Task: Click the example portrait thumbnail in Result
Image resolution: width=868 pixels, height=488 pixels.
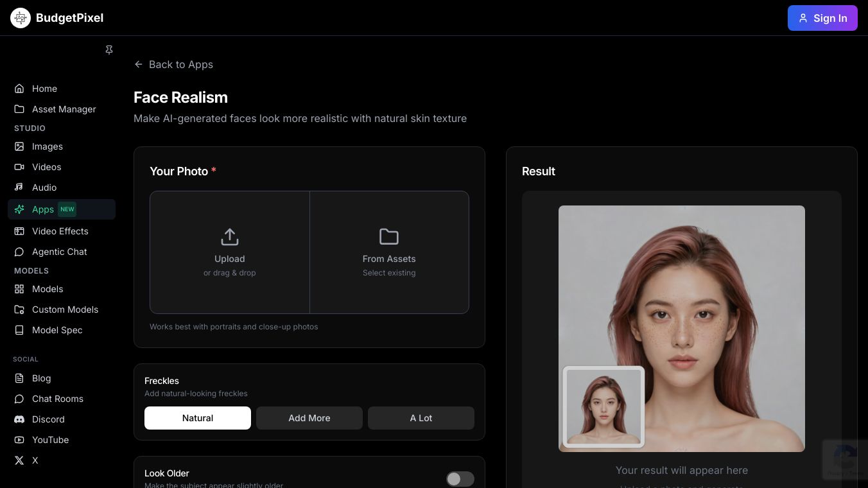Action: tap(603, 407)
